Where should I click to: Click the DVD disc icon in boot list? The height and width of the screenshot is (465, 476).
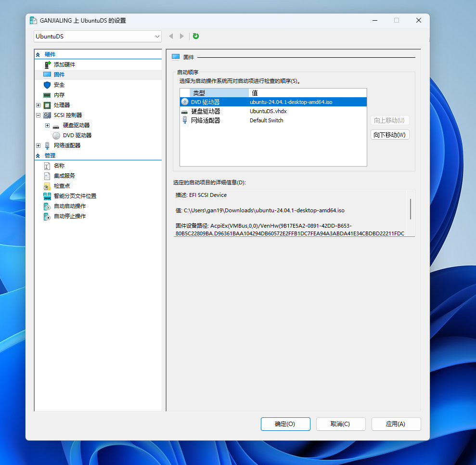[x=184, y=102]
